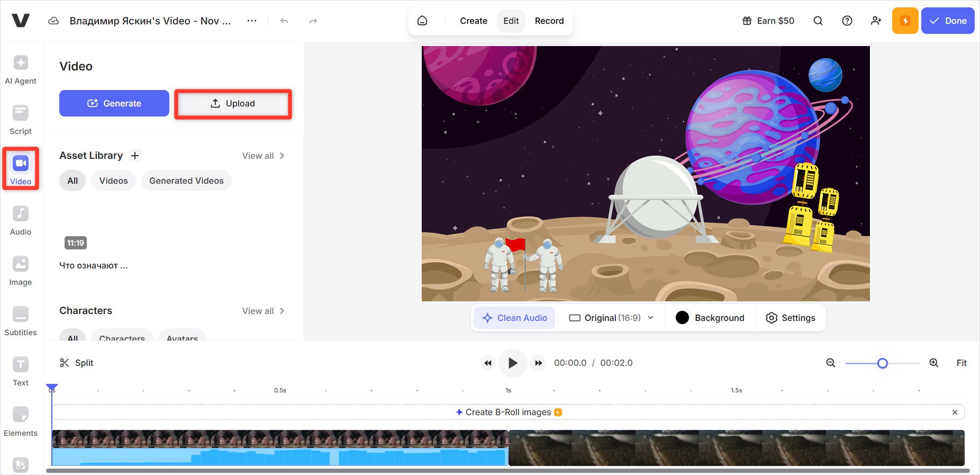The width and height of the screenshot is (980, 475).
Task: Open the AI Agent sidebar panel
Action: [21, 69]
